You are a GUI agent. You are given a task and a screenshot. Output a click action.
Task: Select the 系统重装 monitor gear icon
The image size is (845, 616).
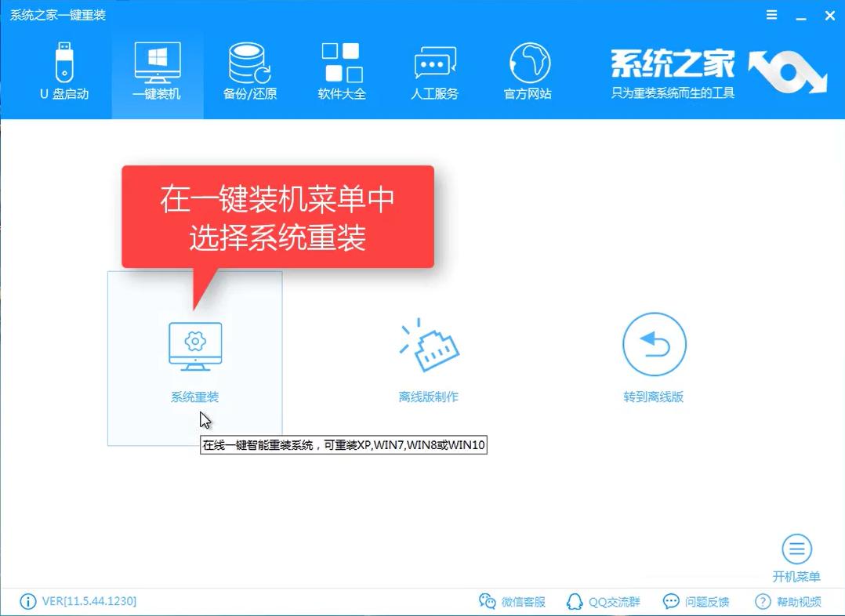click(x=195, y=346)
